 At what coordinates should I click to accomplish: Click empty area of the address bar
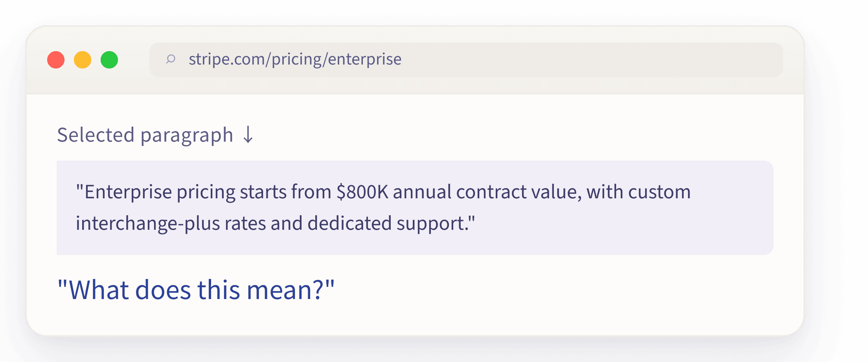click(590, 60)
